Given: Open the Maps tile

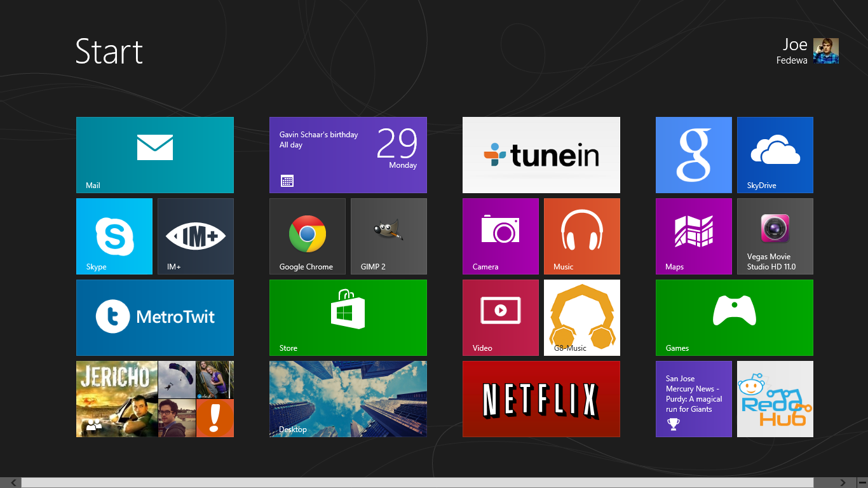Looking at the screenshot, I should (x=694, y=236).
